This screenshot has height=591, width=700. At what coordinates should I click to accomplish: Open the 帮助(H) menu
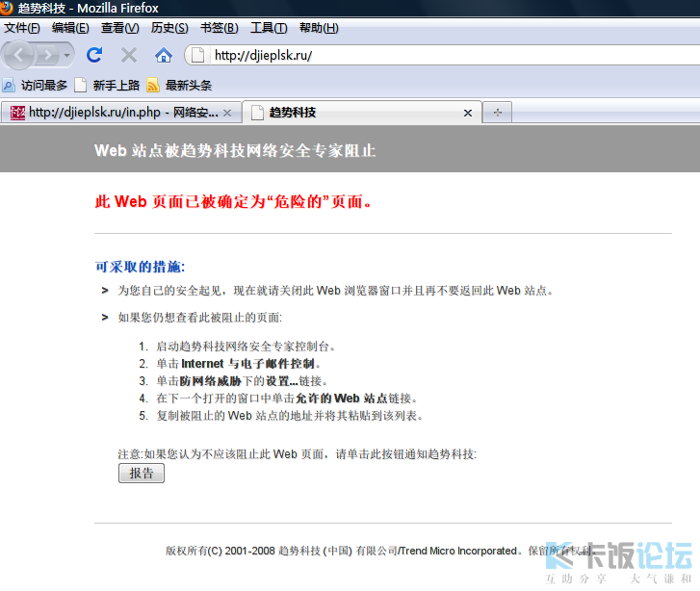[319, 28]
